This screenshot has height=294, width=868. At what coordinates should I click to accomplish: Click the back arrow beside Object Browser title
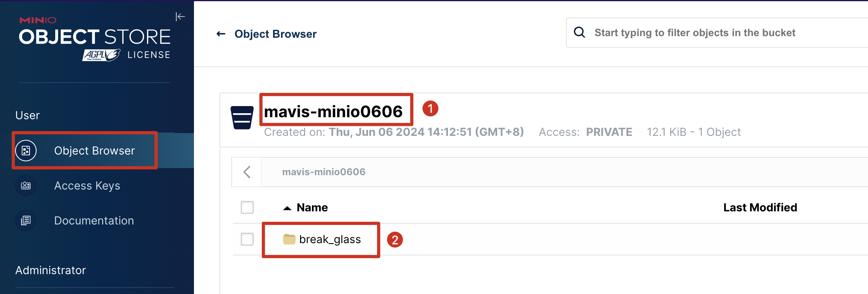pos(221,34)
